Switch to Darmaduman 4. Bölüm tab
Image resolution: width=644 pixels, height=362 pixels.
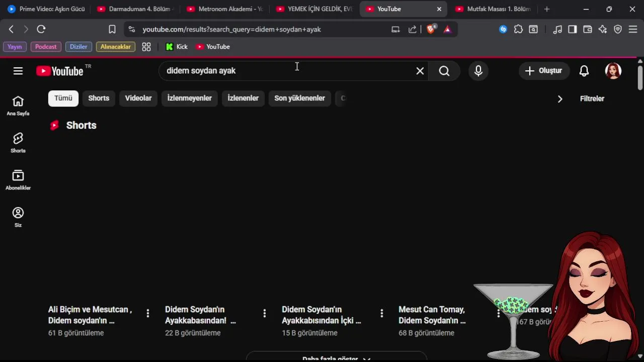pos(136,9)
